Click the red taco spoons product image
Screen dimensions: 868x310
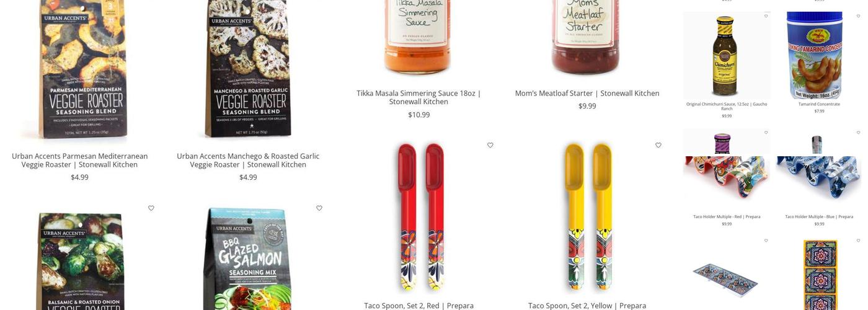[x=419, y=217]
